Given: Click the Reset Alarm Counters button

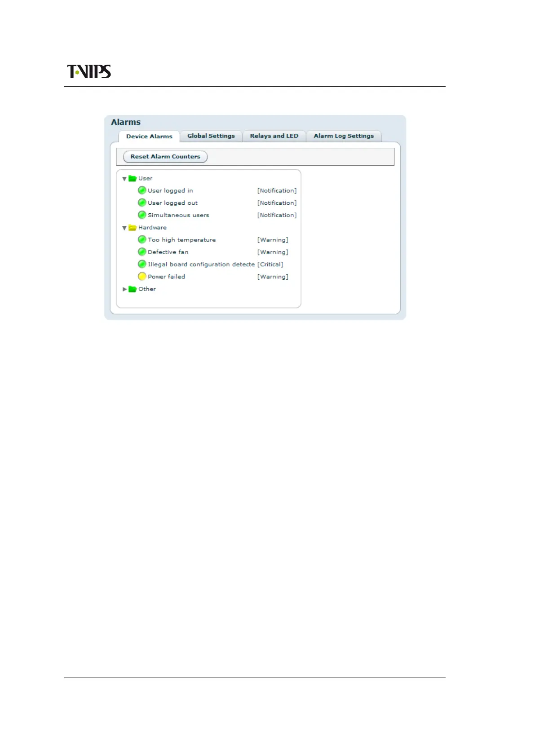Looking at the screenshot, I should (165, 157).
